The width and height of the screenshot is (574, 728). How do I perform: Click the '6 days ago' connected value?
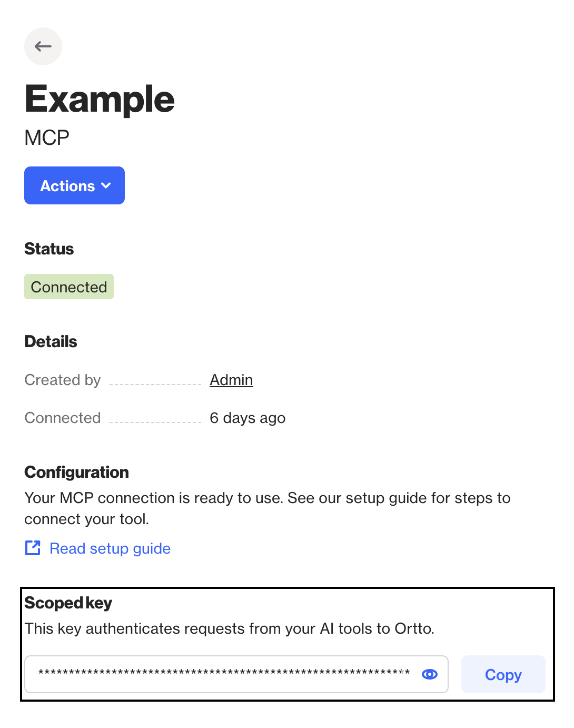[x=248, y=418]
